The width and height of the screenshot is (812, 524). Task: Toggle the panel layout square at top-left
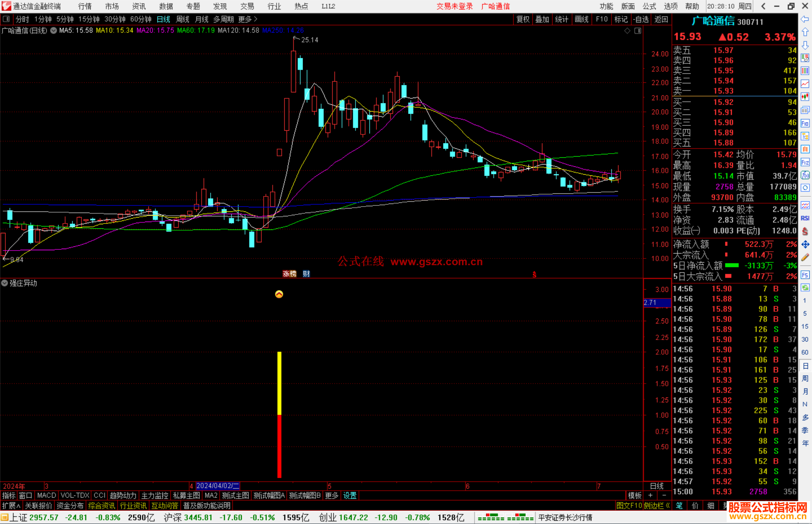(x=6, y=19)
